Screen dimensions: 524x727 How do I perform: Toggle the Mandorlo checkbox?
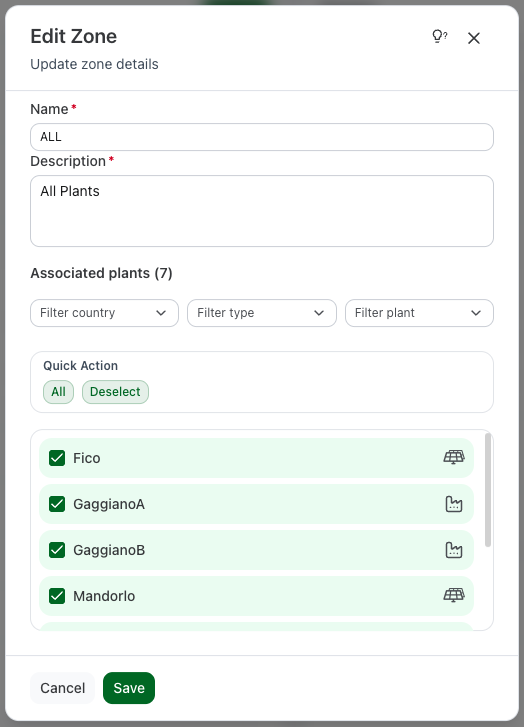click(57, 596)
